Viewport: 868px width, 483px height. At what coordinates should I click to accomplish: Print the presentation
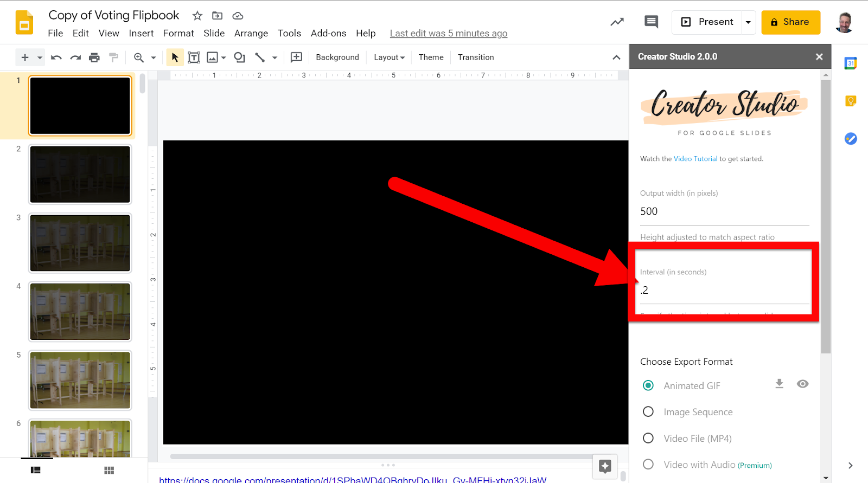pos(94,57)
